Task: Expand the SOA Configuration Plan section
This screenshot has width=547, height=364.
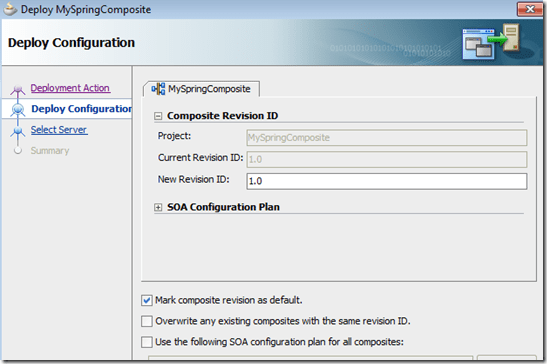Action: click(158, 208)
